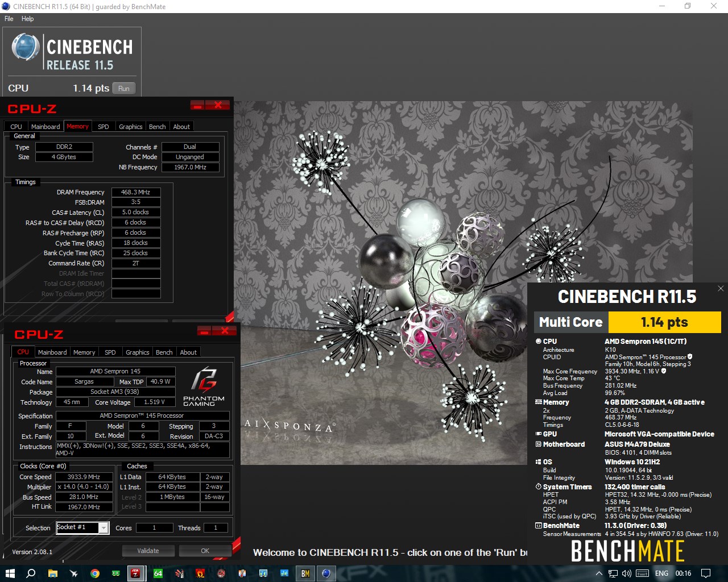Click Code Name Sargas field

84,382
